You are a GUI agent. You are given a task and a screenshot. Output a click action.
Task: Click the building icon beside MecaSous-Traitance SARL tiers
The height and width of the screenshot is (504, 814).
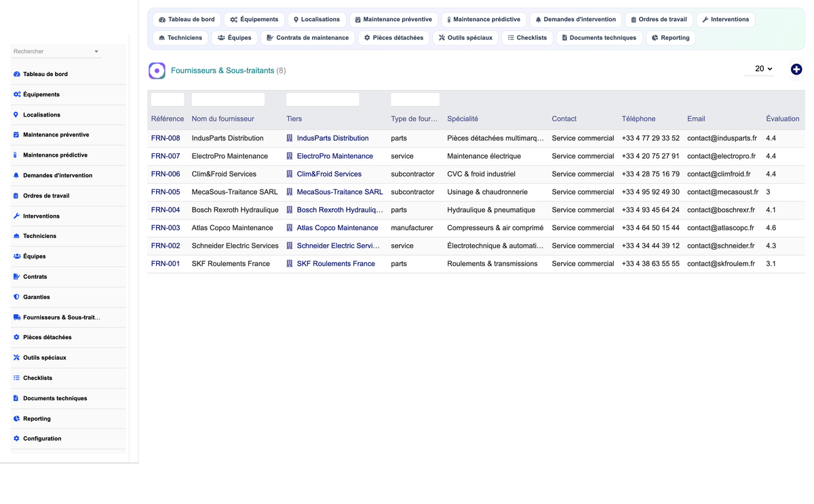tap(290, 192)
